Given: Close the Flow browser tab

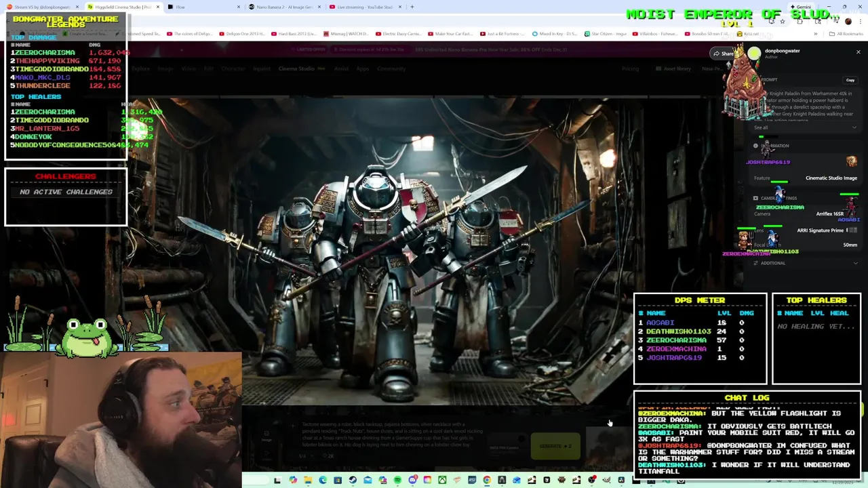Looking at the screenshot, I should click(238, 7).
